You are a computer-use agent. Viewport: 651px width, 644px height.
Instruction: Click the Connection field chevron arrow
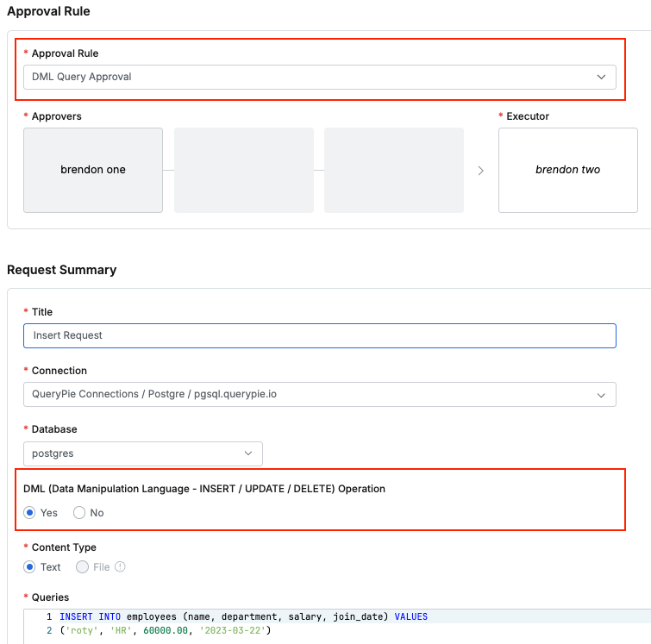[x=601, y=394]
